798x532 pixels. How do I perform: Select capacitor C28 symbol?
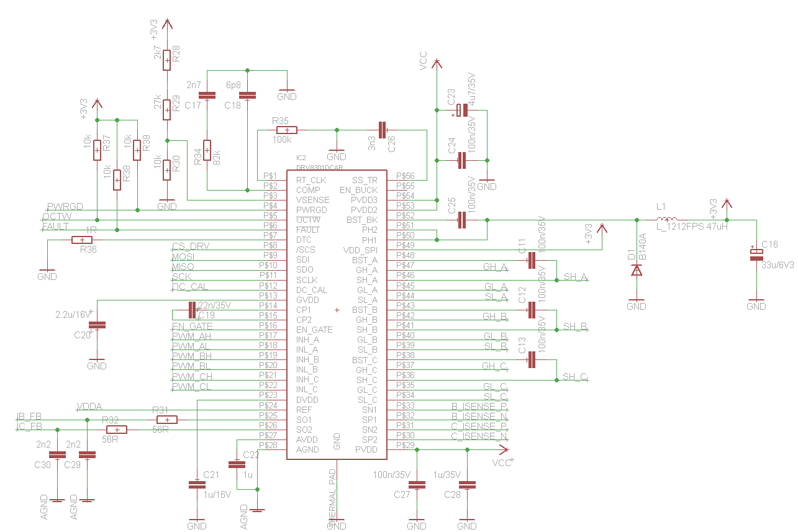pyautogui.click(x=467, y=484)
